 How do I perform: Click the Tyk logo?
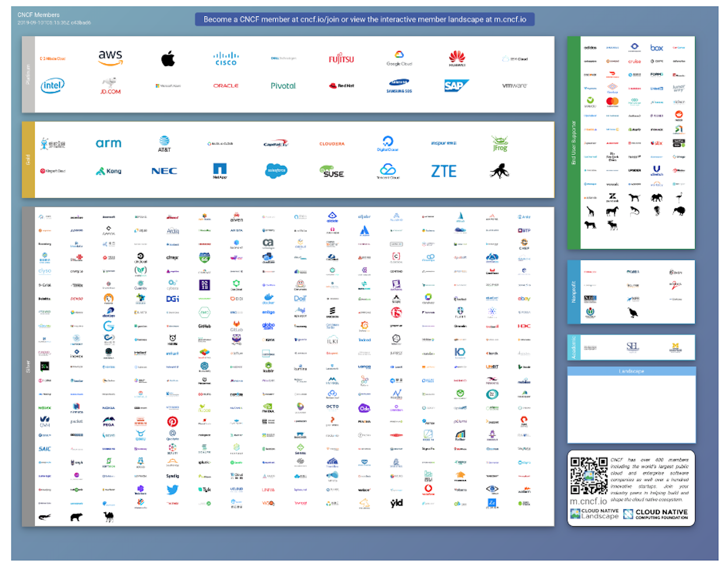204,490
